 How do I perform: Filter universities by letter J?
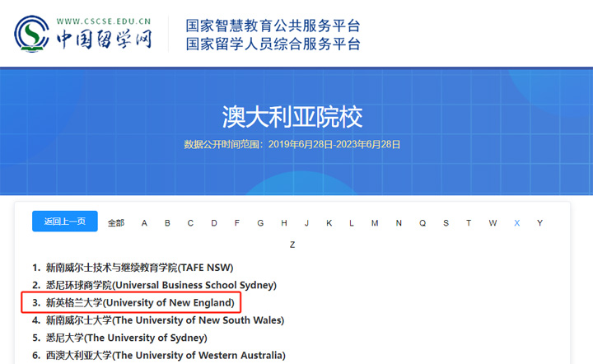tap(306, 223)
